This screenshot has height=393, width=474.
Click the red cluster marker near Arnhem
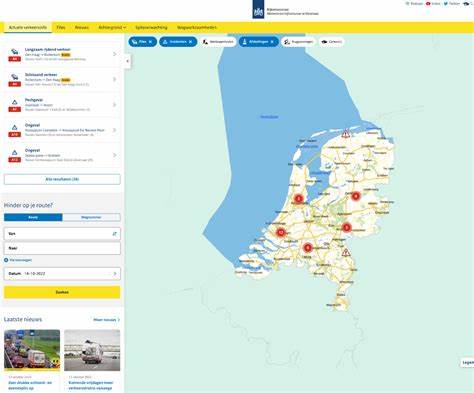pos(347,228)
